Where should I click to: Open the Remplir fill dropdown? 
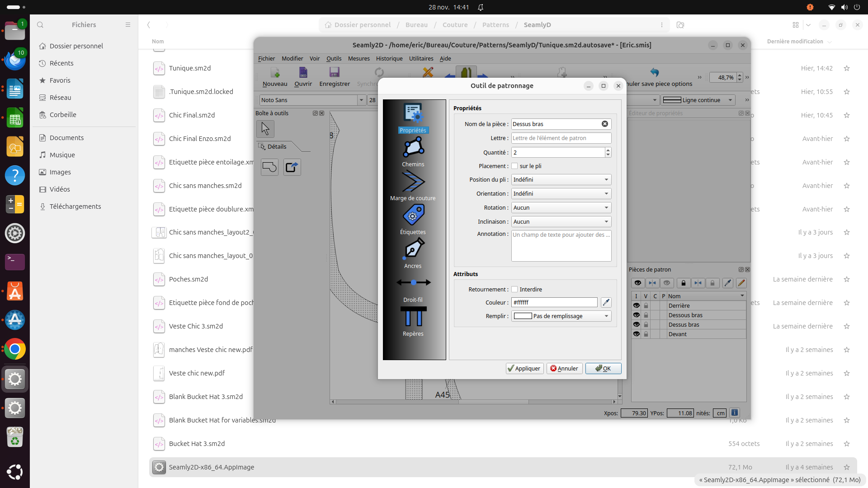point(561,316)
